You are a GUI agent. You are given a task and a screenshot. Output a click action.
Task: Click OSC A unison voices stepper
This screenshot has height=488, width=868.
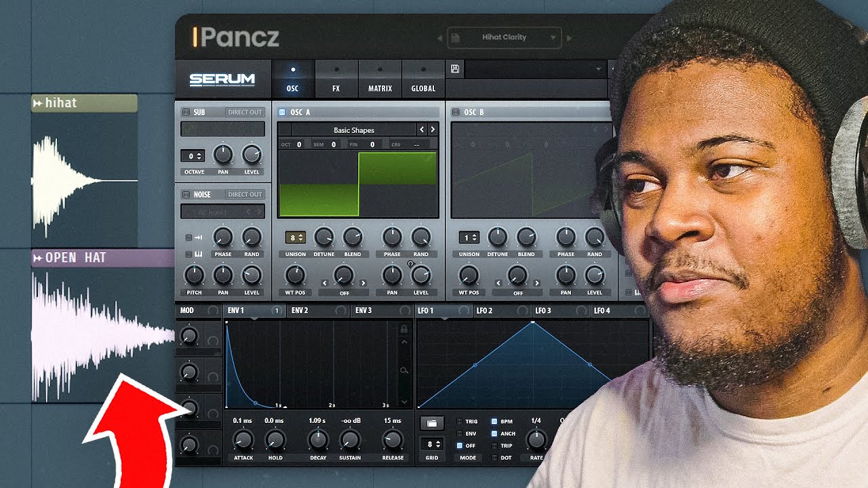coord(295,237)
